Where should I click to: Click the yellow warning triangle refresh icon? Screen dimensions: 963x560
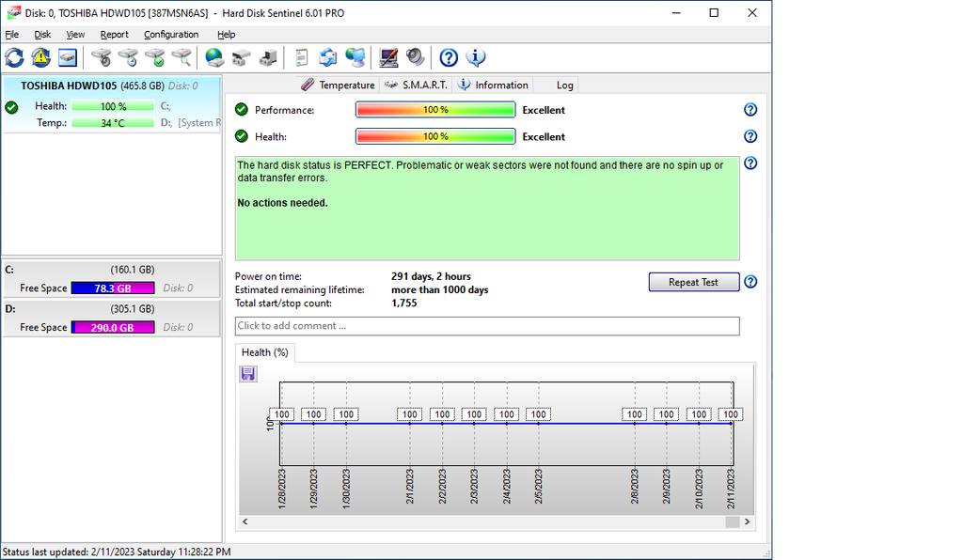pyautogui.click(x=41, y=57)
